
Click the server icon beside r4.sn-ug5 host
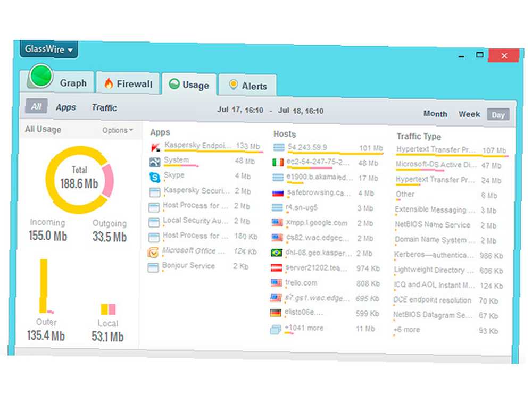pyautogui.click(x=277, y=207)
